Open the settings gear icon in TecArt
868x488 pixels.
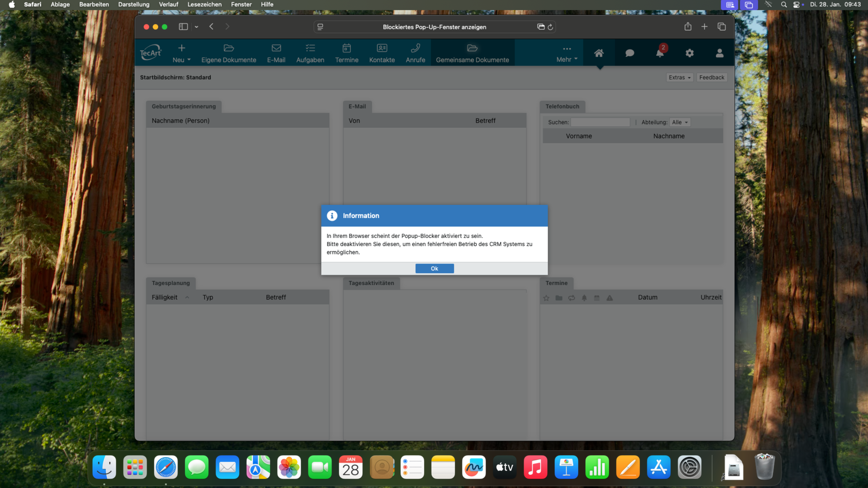pos(689,53)
